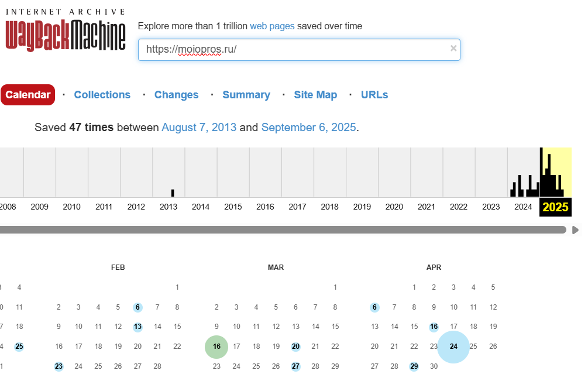The image size is (588, 374).
Task: View the Summary tab
Action: coord(246,95)
